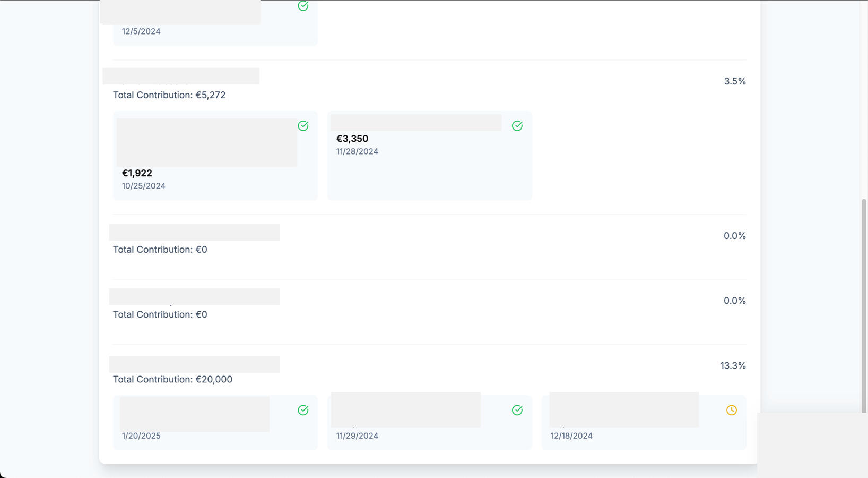
Task: Click the 11/29/2024 date
Action: point(357,436)
